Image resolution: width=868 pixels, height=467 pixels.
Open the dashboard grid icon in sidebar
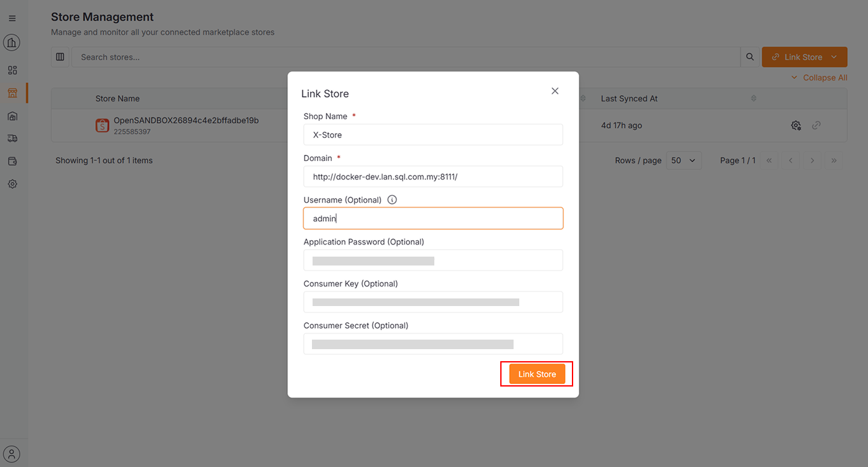click(12, 70)
